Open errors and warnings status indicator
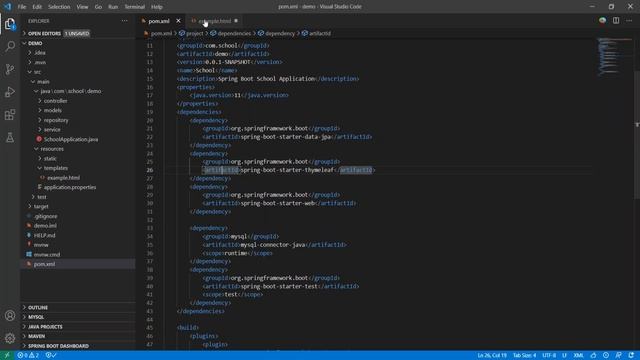Screen dimensions: 640x360 click(28, 355)
